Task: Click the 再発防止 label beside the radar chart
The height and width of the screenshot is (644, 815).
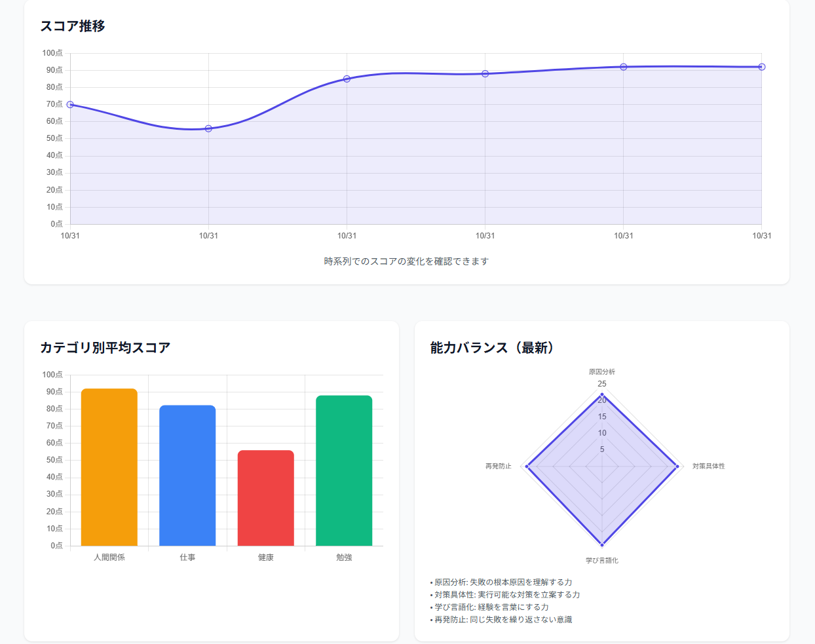Action: 499,466
